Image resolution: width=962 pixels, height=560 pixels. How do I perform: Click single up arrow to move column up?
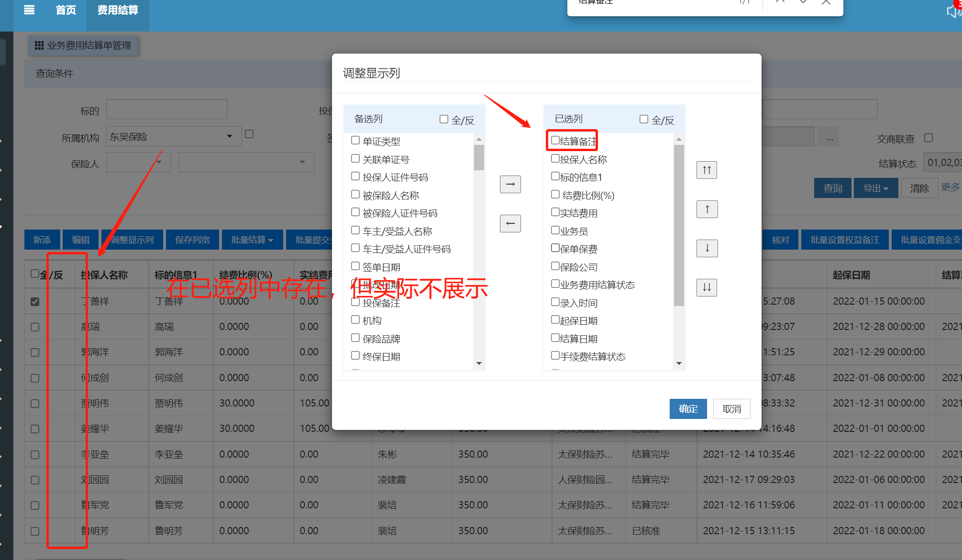click(x=707, y=209)
